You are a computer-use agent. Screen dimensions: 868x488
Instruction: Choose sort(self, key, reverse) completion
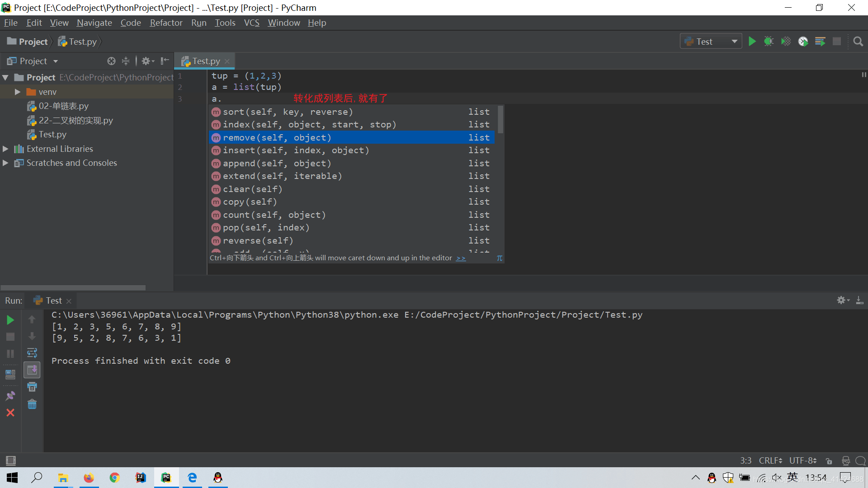[x=351, y=112]
